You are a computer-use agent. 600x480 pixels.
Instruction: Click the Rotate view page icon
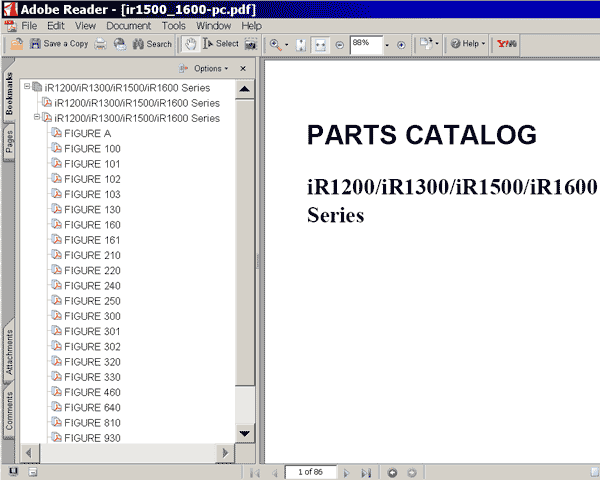(x=426, y=44)
